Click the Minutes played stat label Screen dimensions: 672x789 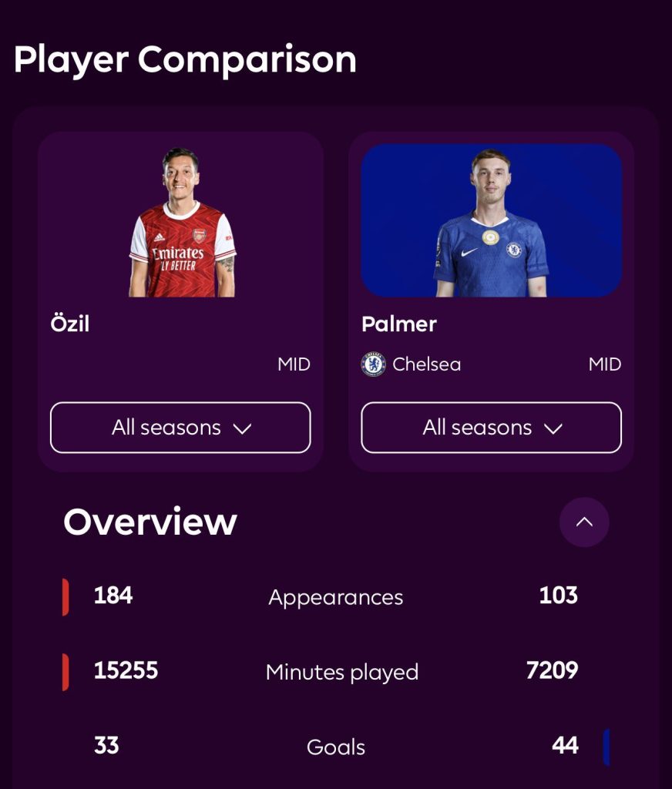(x=342, y=672)
